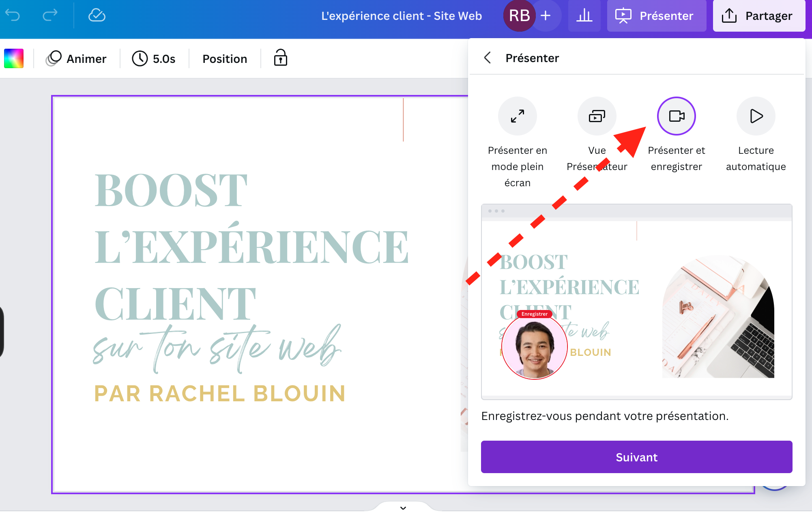Screen dimensions: 812x521
Task: Open the analytics bar chart icon
Action: tap(584, 16)
